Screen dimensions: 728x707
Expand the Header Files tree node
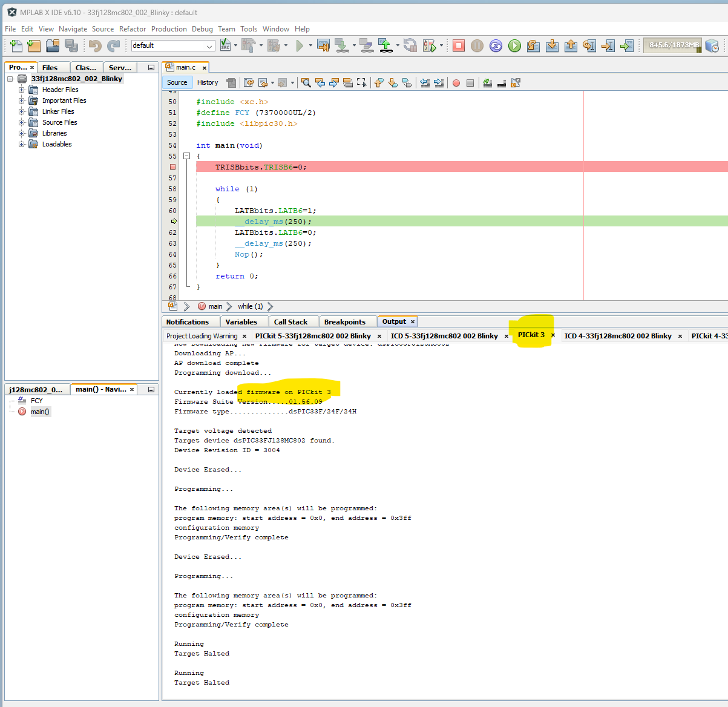pos(22,90)
